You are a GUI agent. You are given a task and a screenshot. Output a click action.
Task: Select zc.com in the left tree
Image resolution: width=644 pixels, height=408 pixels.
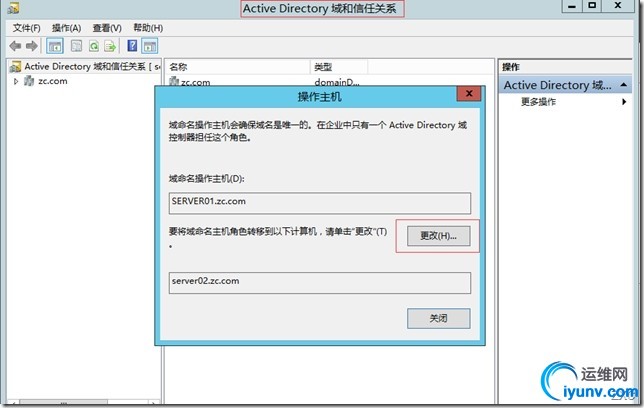53,81
